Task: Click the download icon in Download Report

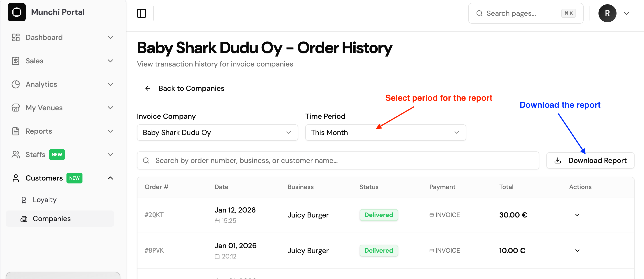Action: (x=558, y=160)
